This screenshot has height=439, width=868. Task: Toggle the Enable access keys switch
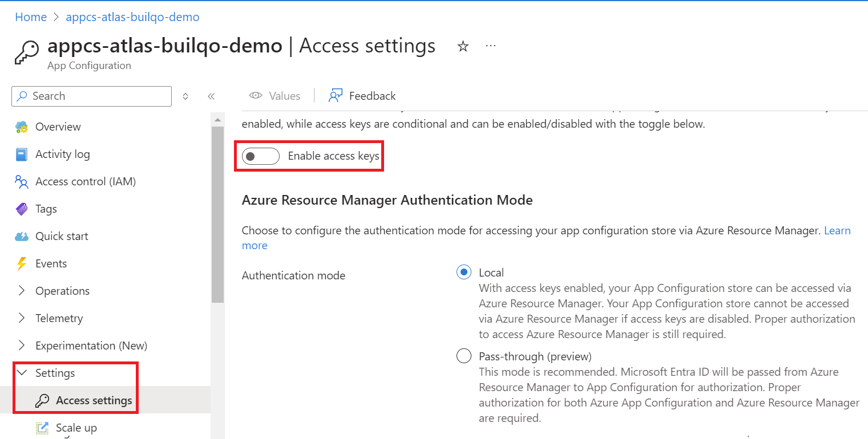tap(260, 156)
